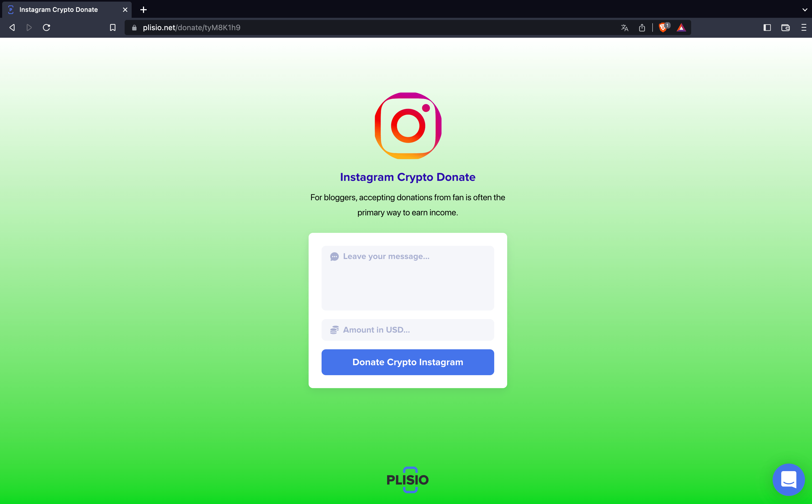The image size is (812, 504).
Task: Click browser extensions/menu button
Action: coord(804,27)
